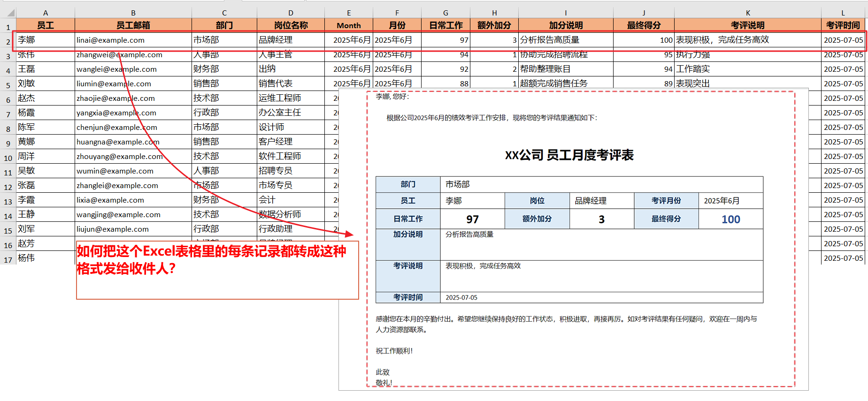Image resolution: width=868 pixels, height=401 pixels.
Task: Select the 赵杰 employee name cell
Action: click(x=46, y=98)
